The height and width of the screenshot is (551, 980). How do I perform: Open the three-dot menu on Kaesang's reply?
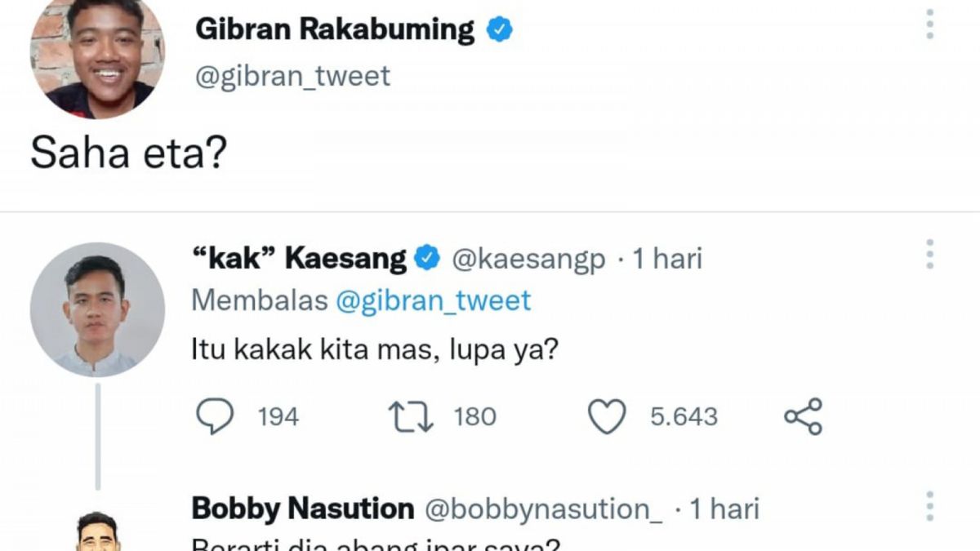tap(930, 255)
